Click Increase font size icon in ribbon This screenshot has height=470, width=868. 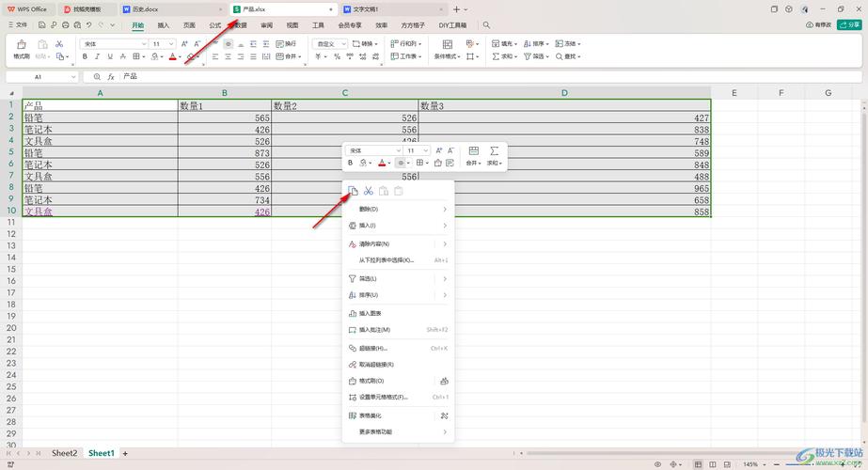[184, 44]
